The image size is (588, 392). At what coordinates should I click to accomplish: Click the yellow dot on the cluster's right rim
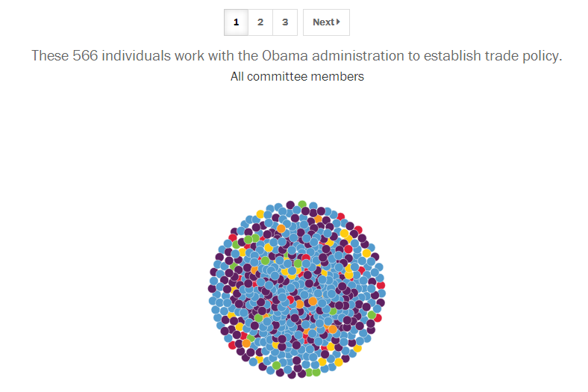pyautogui.click(x=366, y=253)
